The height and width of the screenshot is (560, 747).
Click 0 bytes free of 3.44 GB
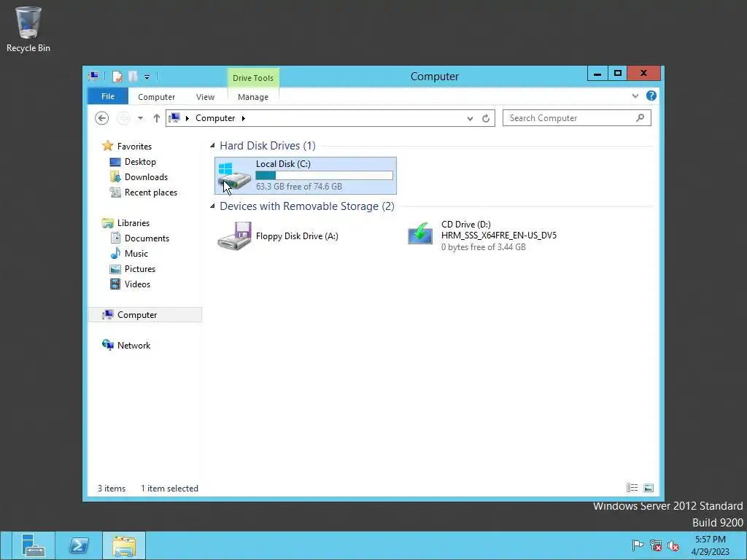(x=483, y=247)
